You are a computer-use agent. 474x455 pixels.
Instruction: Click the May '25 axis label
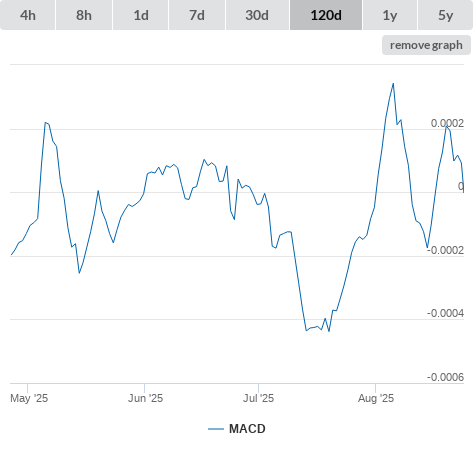pos(29,398)
